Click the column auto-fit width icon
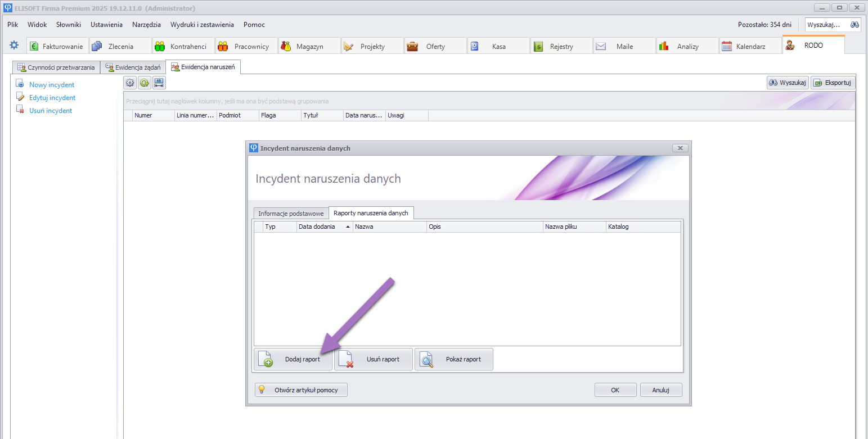Viewport: 868px width, 439px height. (x=159, y=83)
